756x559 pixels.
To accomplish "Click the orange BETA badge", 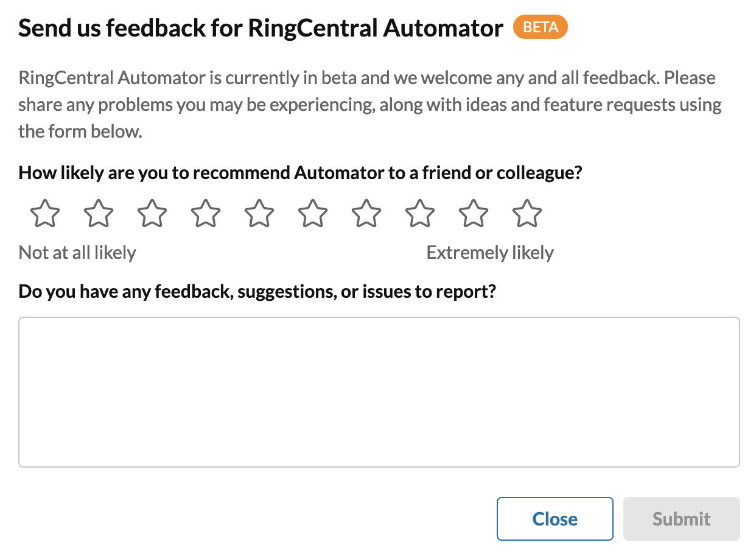I will [x=540, y=27].
